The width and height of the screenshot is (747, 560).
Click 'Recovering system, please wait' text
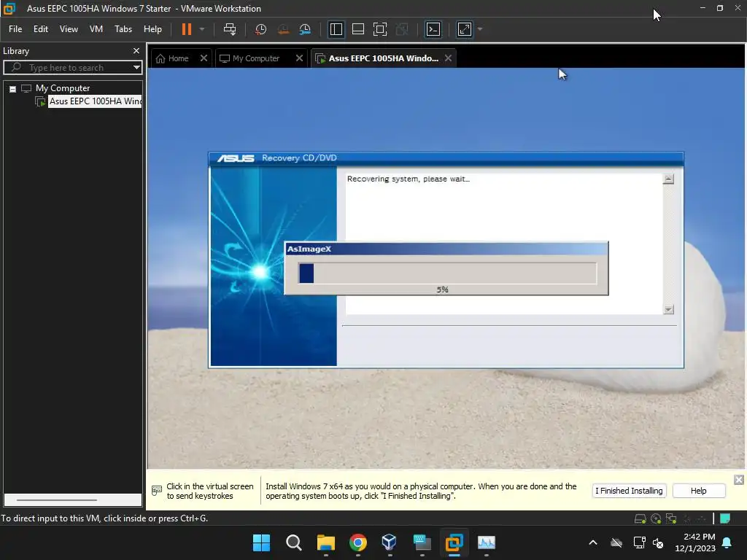tap(408, 179)
